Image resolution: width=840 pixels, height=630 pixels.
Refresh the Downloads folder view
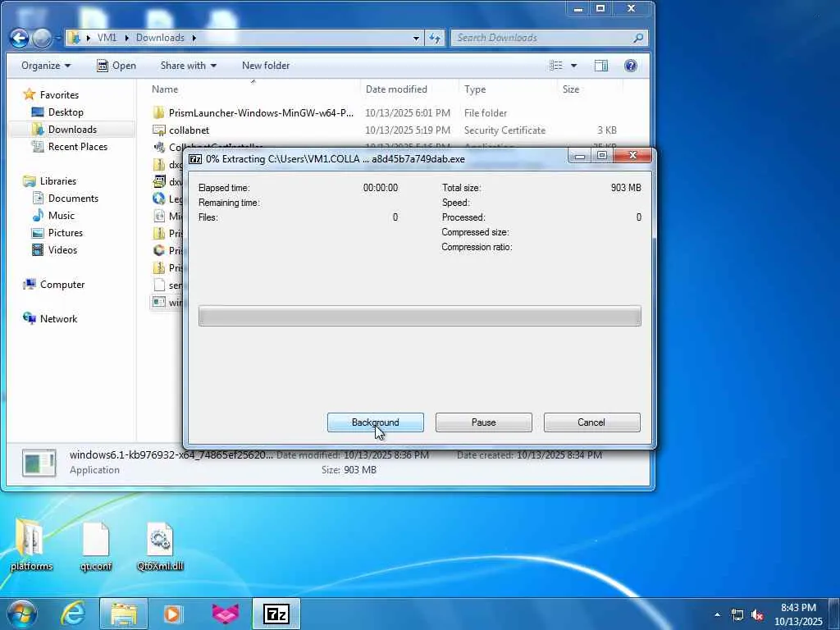tap(435, 38)
